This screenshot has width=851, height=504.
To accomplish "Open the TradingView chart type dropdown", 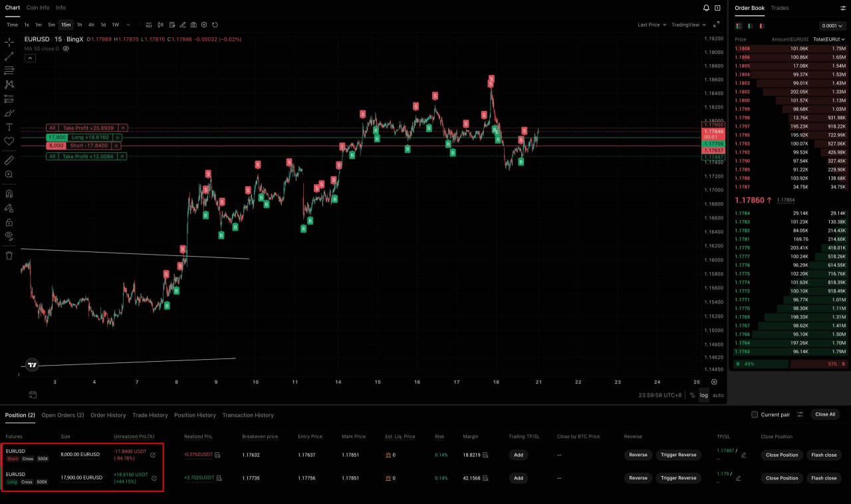I will pos(688,25).
